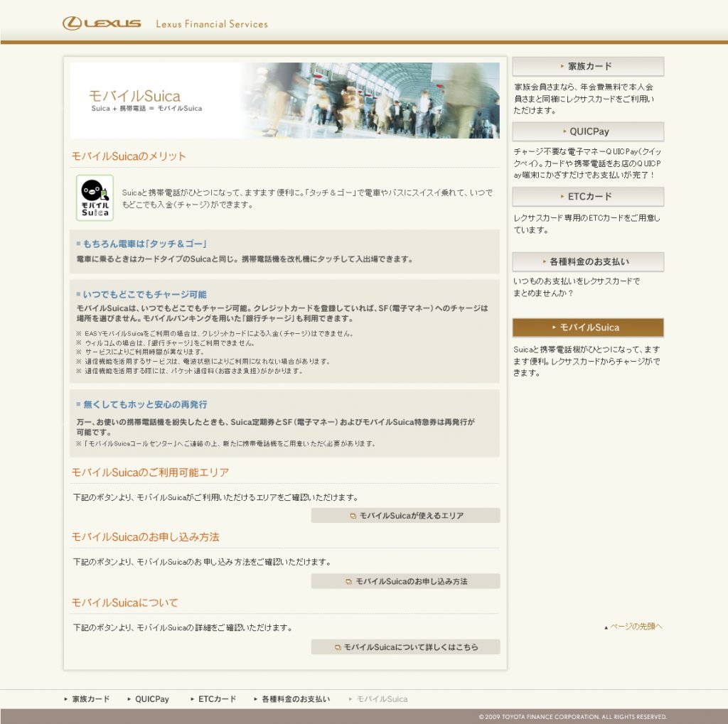This screenshot has width=728, height=724.
Task: Jump to page top via ページの先頭へ
Action: pos(635,627)
